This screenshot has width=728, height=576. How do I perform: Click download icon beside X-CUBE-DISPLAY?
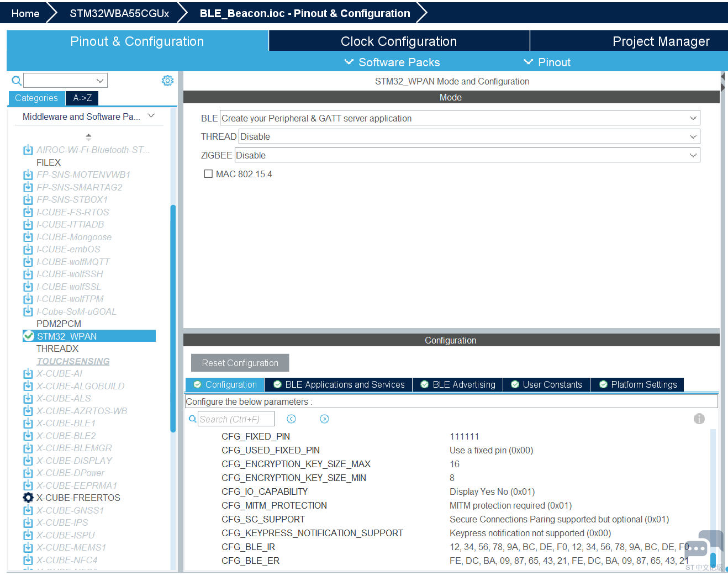tap(28, 461)
